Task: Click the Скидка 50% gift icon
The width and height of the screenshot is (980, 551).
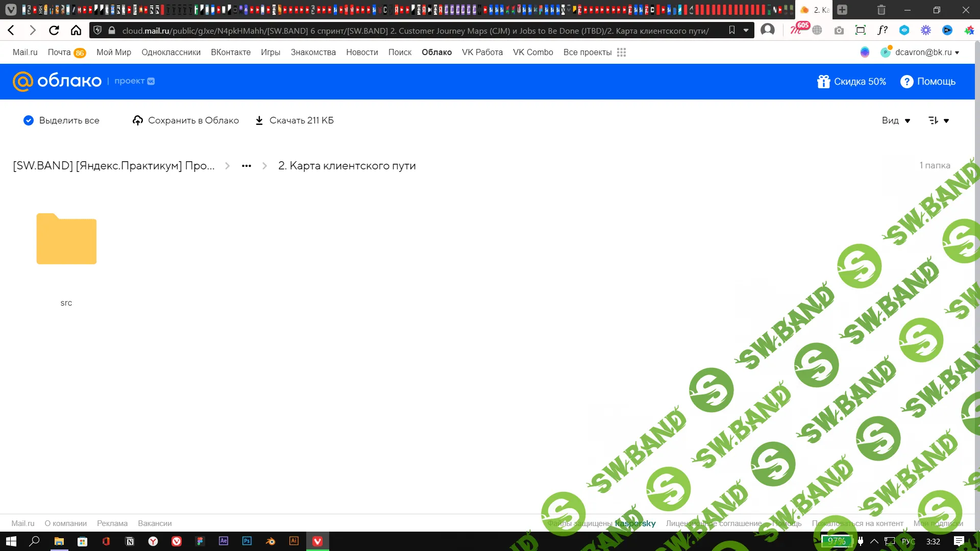Action: pyautogui.click(x=823, y=82)
